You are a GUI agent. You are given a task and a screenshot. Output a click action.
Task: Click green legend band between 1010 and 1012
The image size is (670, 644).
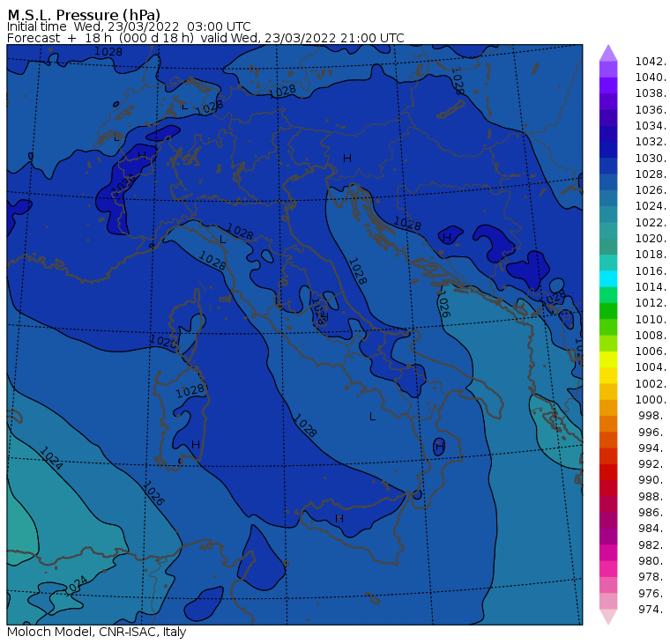coord(608,311)
